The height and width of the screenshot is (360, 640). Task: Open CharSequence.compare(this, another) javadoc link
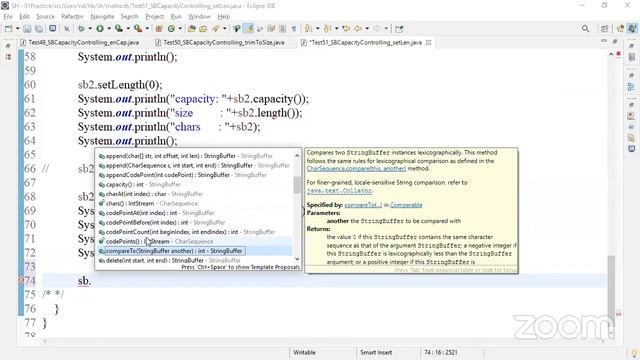(x=356, y=169)
